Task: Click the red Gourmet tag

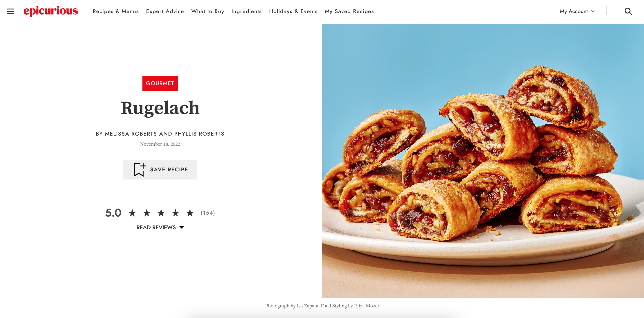Action: point(160,83)
